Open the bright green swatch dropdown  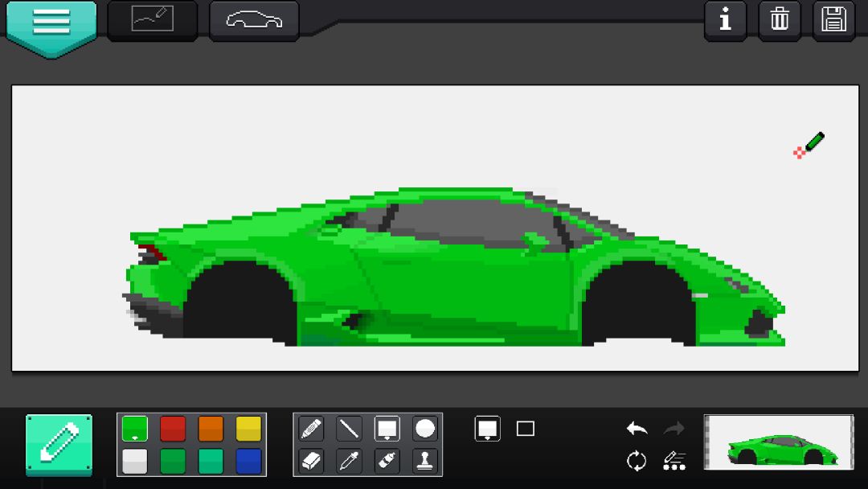coord(134,429)
